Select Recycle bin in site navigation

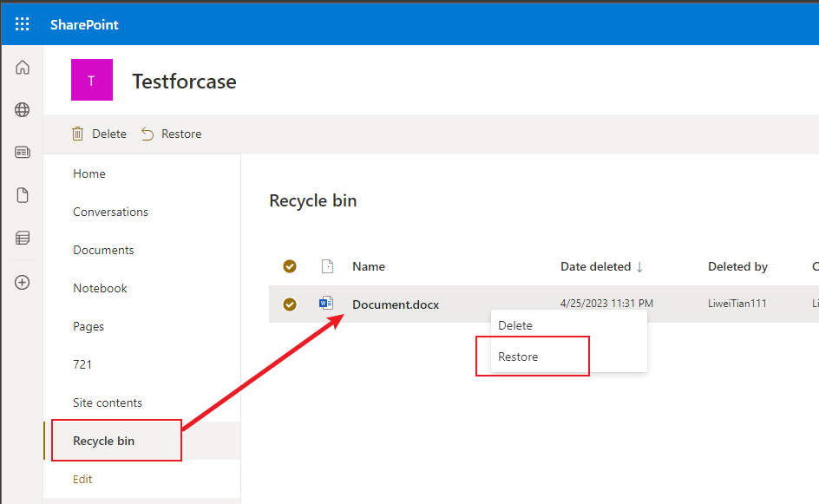coord(104,441)
